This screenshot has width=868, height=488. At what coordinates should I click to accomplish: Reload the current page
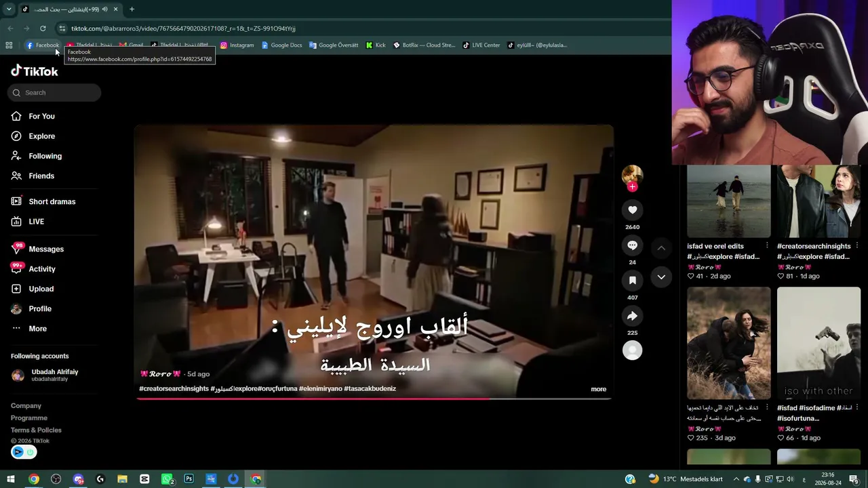43,28
